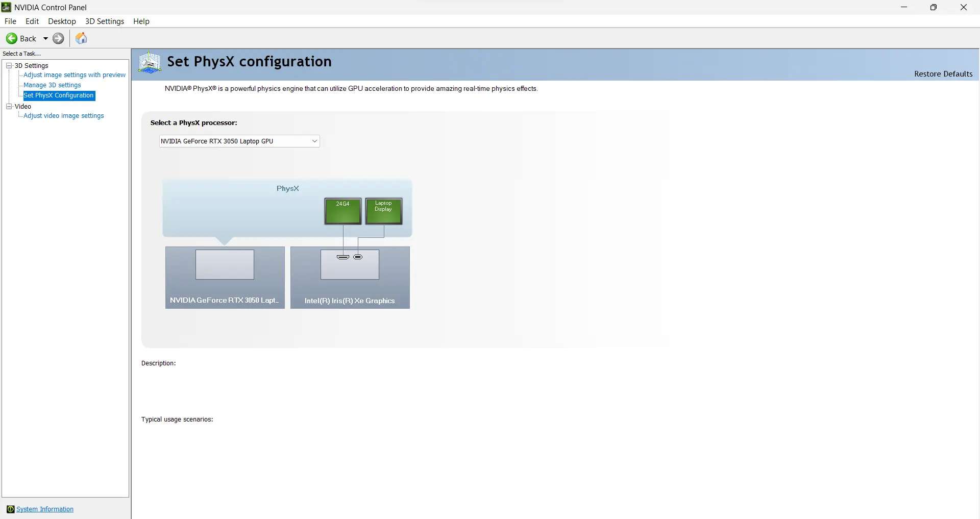Screen dimensions: 980x519
Task: Click the Set PhysX configuration heading
Action: pyautogui.click(x=250, y=62)
